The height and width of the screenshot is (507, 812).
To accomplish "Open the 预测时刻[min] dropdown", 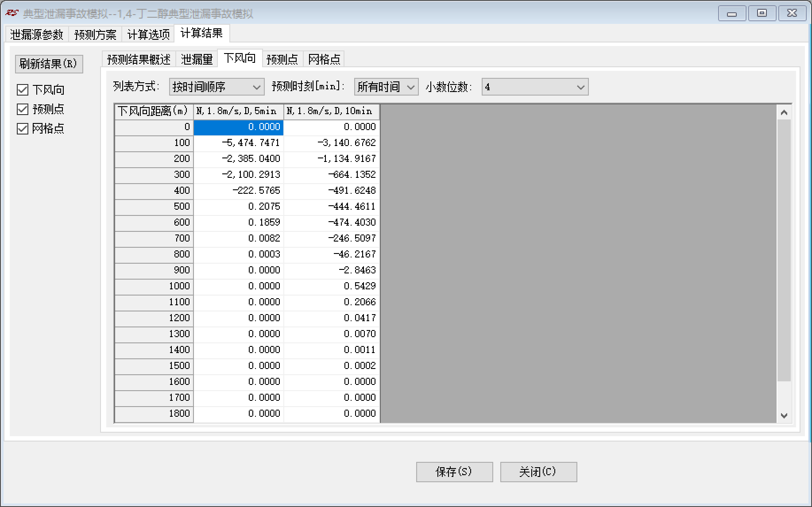I will [386, 87].
